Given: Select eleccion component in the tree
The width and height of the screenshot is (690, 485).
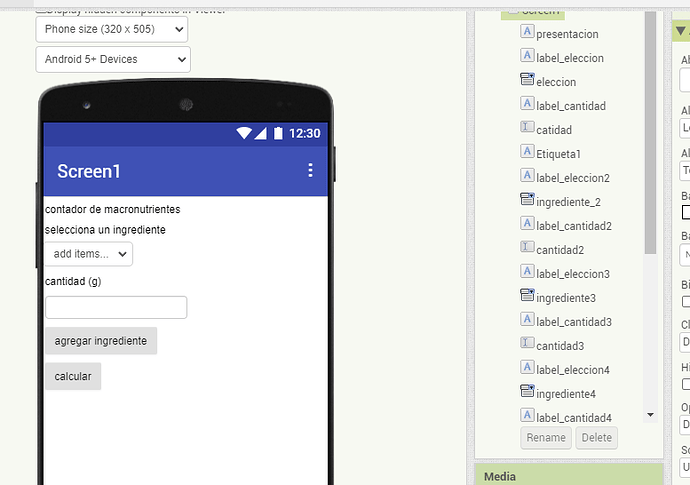Looking at the screenshot, I should click(x=556, y=82).
